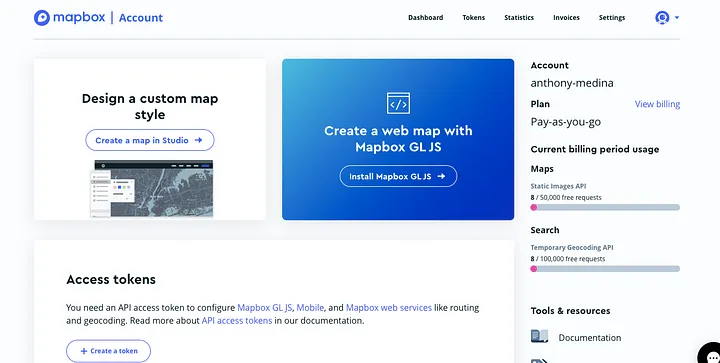The height and width of the screenshot is (363, 720).
Task: Click the Studio map preview thumbnail
Action: [x=152, y=189]
